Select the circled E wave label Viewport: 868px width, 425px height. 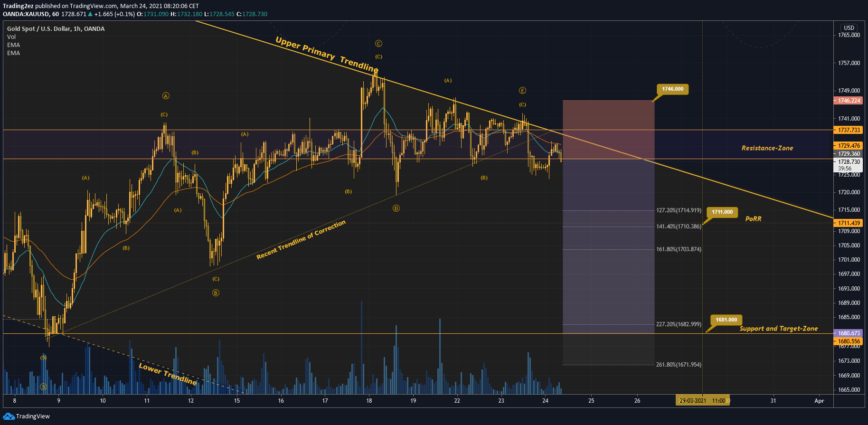(522, 91)
